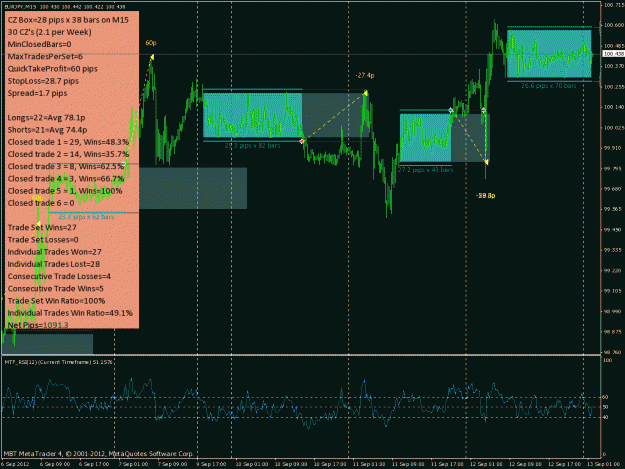Click the '11 Sep 17:00' time axis label
This screenshot has width=625, height=469.
[447, 464]
